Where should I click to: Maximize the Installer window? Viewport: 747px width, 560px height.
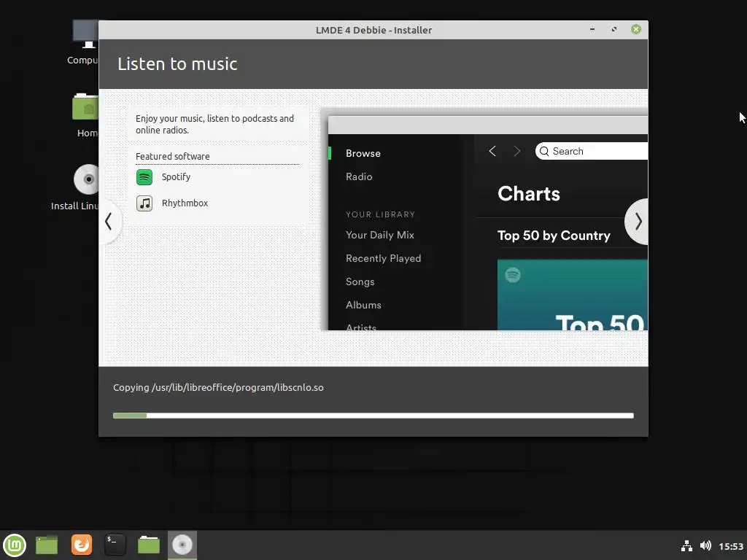614,29
